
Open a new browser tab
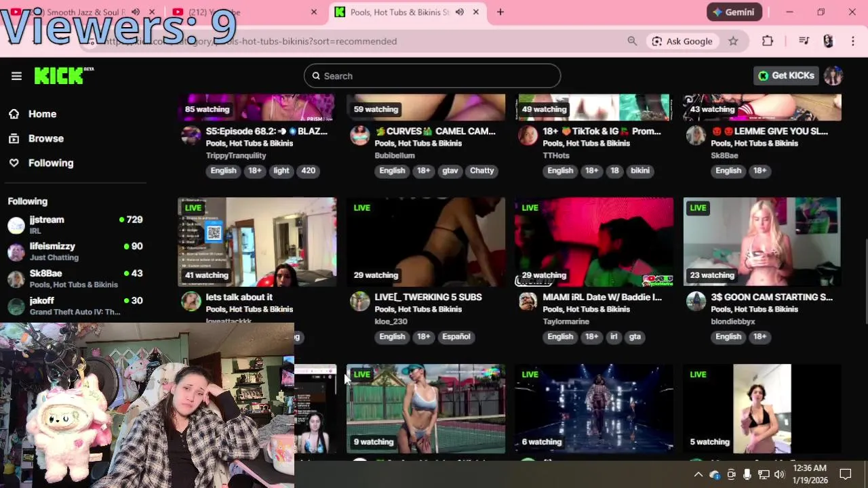coord(500,12)
